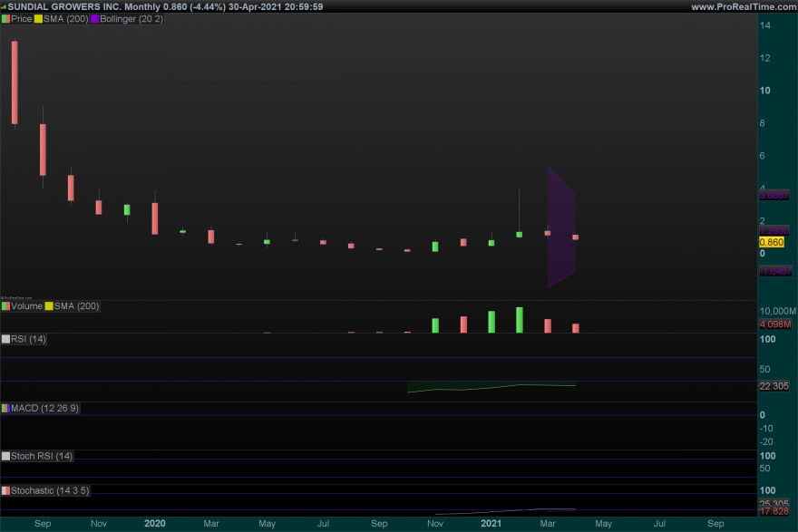Select the Volume indicator label
Image resolution: width=798 pixels, height=532 pixels.
tap(26, 306)
